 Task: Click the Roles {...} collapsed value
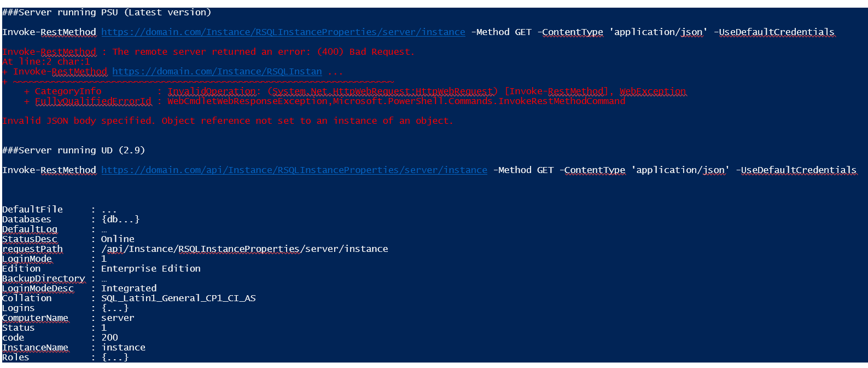[115, 357]
